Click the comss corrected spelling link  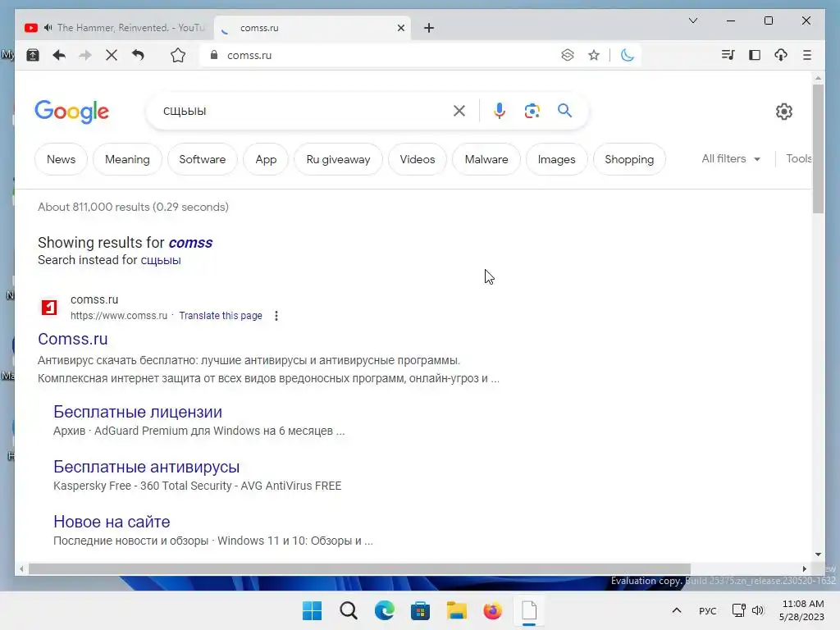click(x=190, y=243)
